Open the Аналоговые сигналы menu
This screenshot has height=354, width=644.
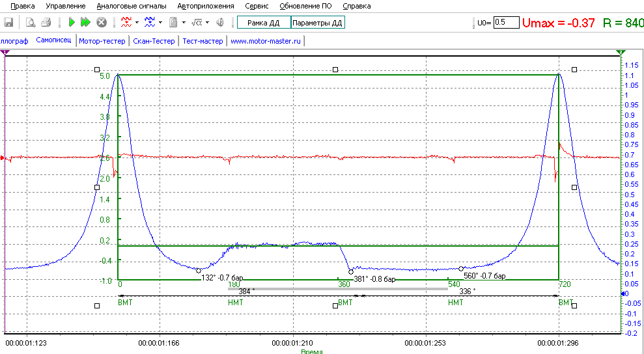[132, 6]
